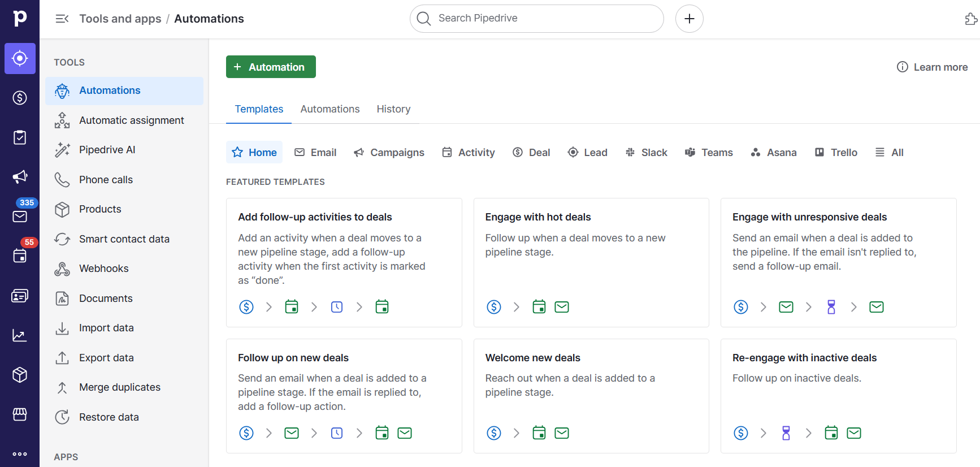Open Documents in the sidebar
Screen dimensions: 980x467
click(x=124, y=299)
